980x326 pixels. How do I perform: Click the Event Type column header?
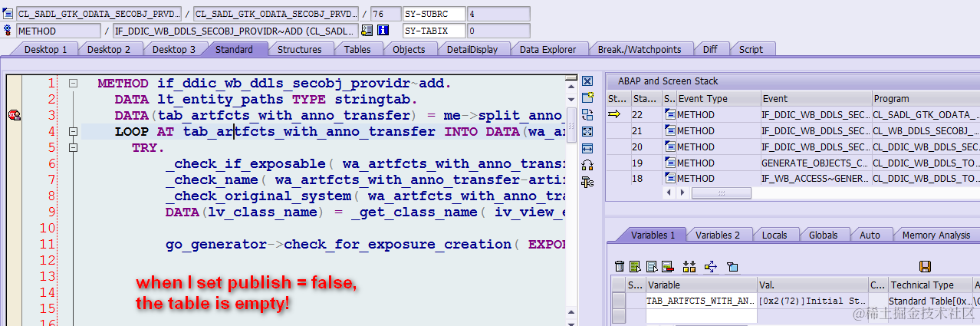tap(718, 98)
